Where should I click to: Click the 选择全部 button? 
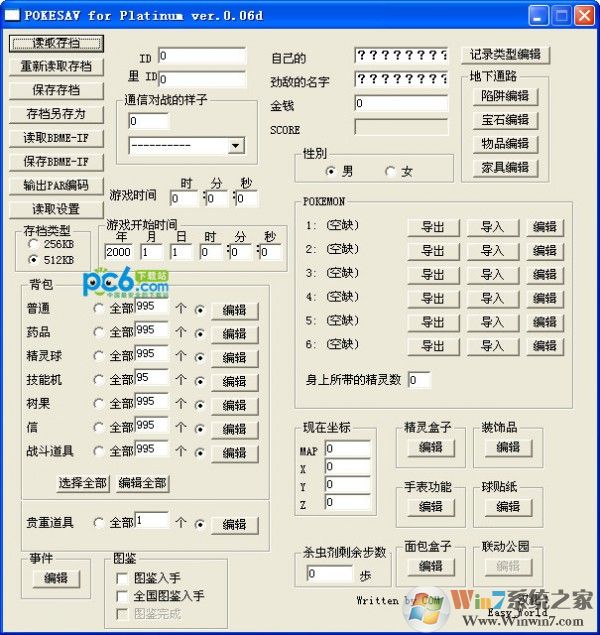click(83, 483)
